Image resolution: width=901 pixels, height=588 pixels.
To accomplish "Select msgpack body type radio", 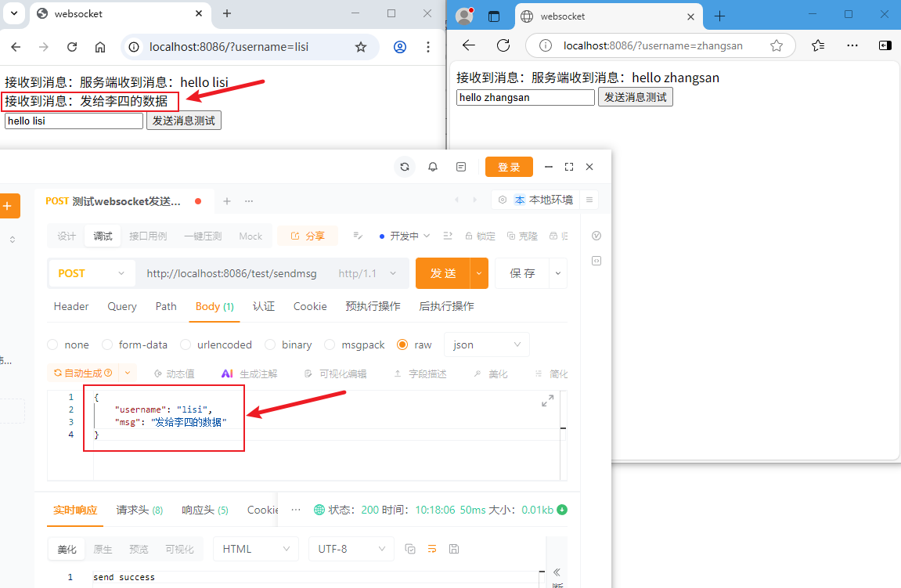I will (x=330, y=345).
